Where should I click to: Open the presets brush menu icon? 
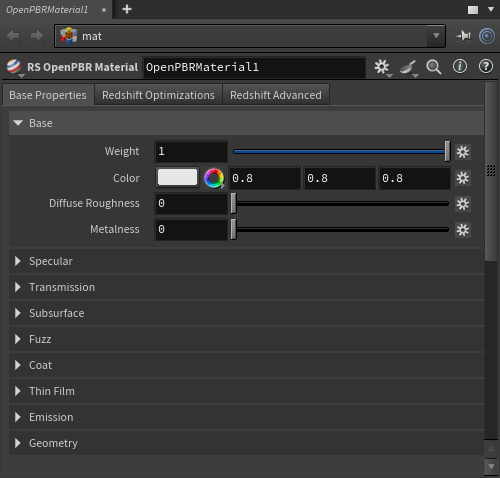[x=408, y=67]
